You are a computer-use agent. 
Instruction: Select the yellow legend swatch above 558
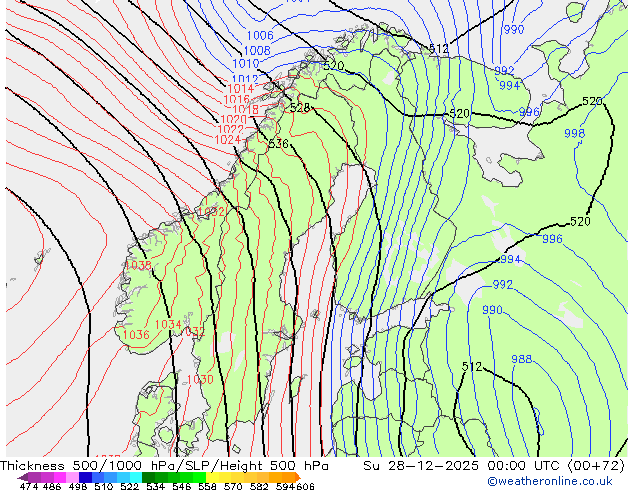tap(212, 477)
